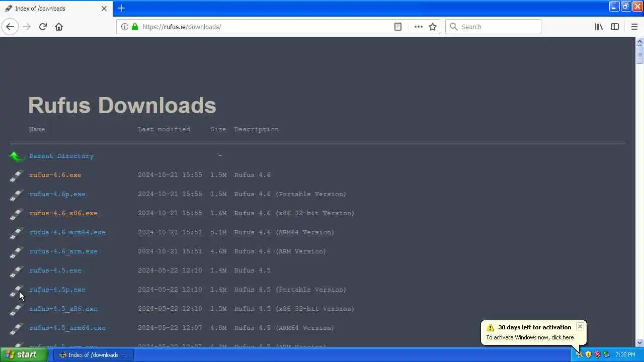644x362 pixels.
Task: Close the Index of /downloads tab
Action: click(104, 9)
